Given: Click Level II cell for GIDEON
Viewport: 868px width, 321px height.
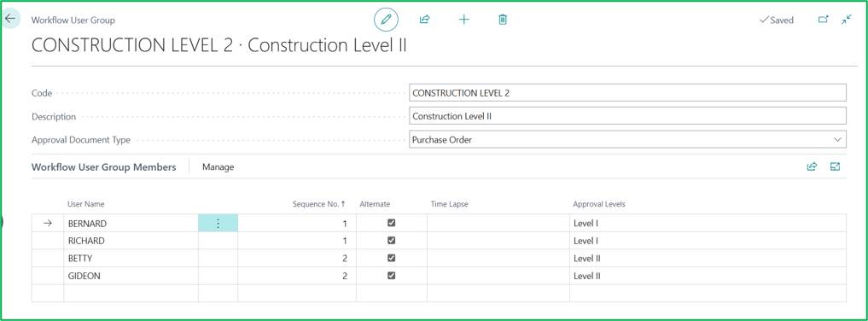Looking at the screenshot, I should pos(708,276).
